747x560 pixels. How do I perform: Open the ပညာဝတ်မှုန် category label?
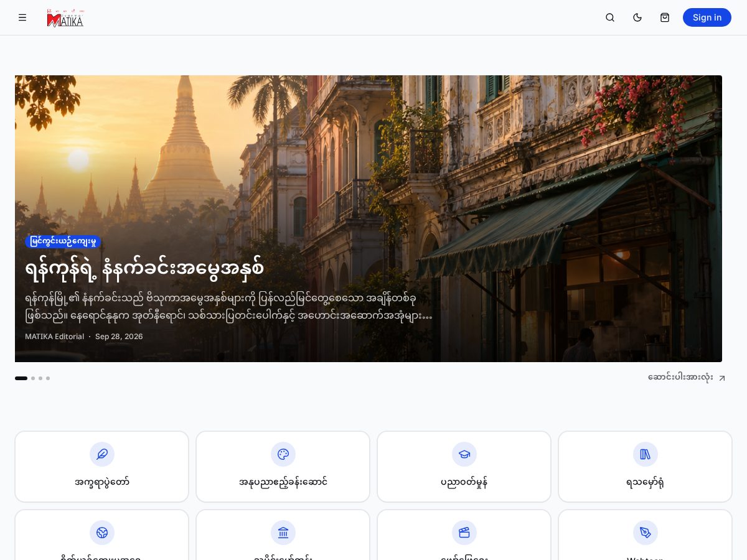point(464,482)
